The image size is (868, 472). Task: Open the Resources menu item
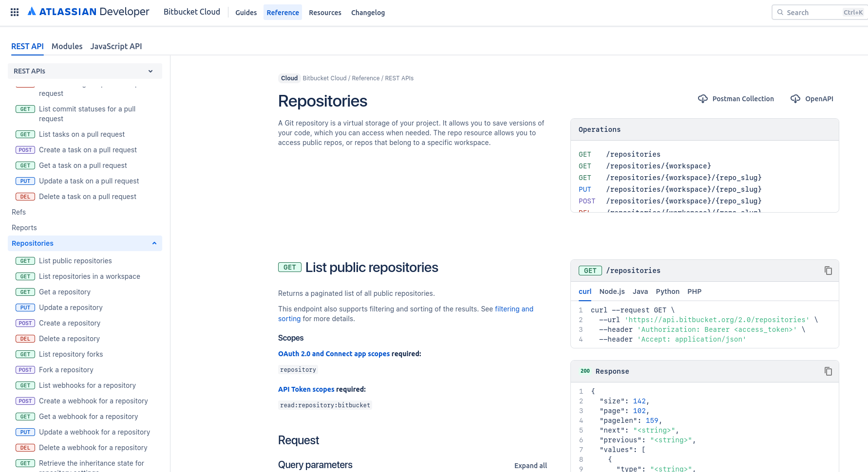pos(325,13)
